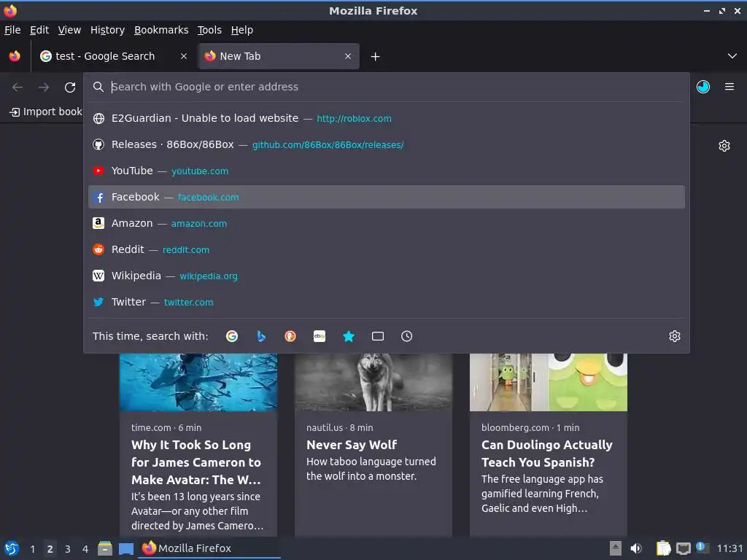This screenshot has height=560, width=747.
Task: Open the History menu
Action: pyautogui.click(x=107, y=30)
